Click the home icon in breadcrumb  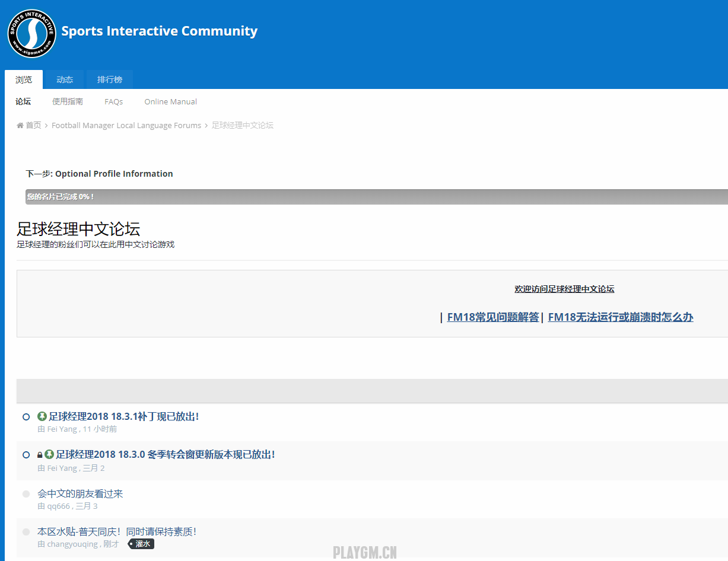[x=20, y=125]
